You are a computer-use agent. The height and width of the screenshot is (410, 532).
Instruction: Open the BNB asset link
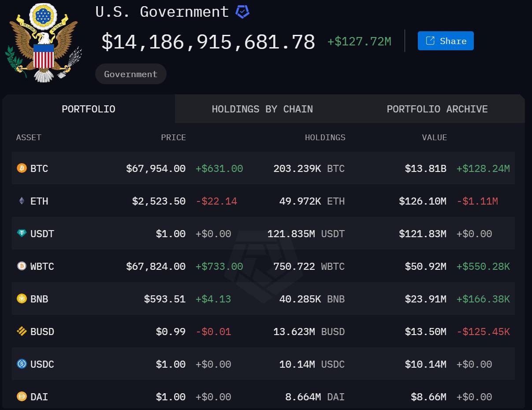click(x=39, y=299)
